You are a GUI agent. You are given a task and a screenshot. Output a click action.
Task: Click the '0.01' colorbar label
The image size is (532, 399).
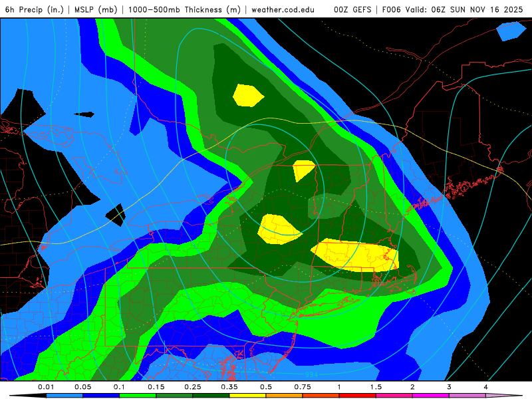[x=46, y=387]
